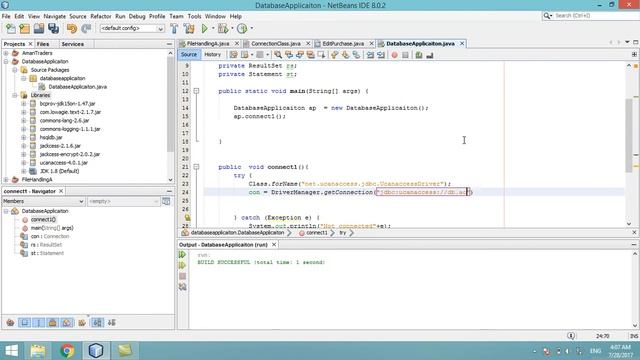Toggle Fully Qualified Names in Navigator
640x360 pixels.
pyautogui.click(x=82, y=322)
